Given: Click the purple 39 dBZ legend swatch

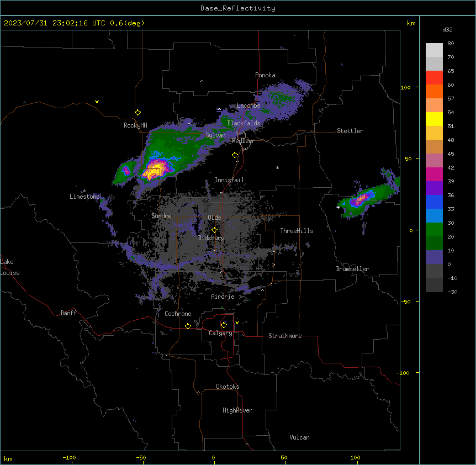Looking at the screenshot, I should point(434,188).
